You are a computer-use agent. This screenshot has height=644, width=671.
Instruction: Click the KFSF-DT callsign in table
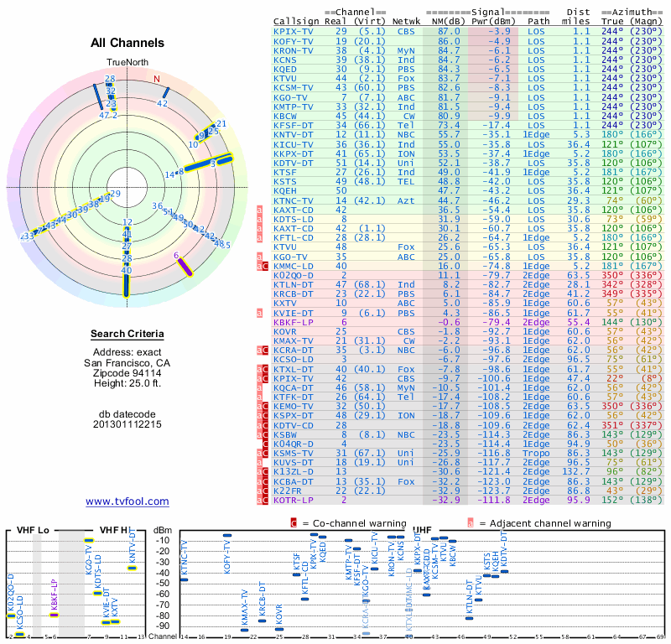click(294, 126)
